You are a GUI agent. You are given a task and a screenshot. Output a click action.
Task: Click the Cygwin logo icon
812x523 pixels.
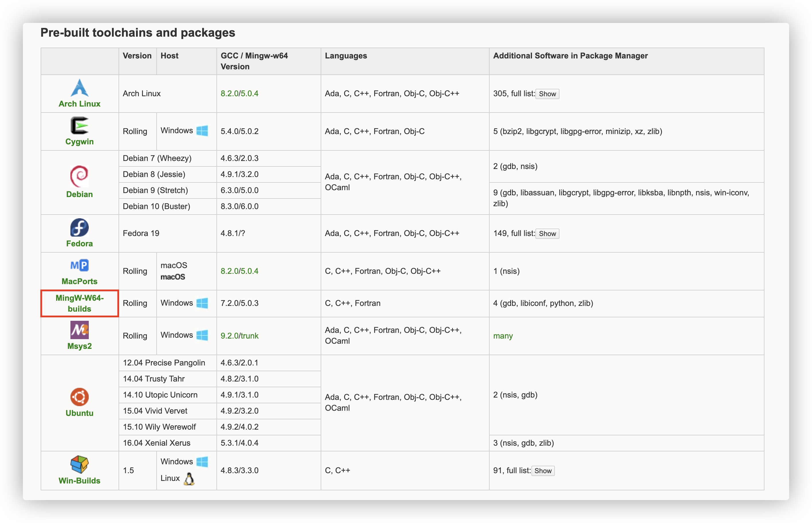pos(79,125)
